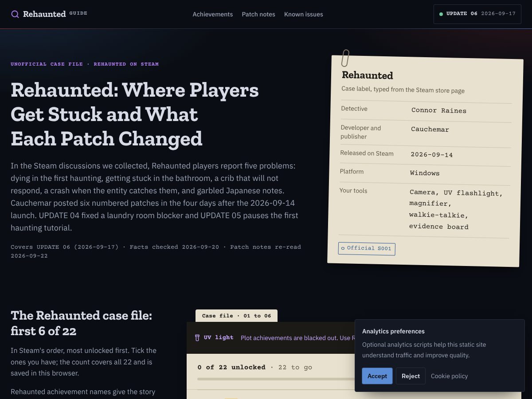The width and height of the screenshot is (532, 399).
Task: Accept analytics cookies
Action: click(x=377, y=376)
